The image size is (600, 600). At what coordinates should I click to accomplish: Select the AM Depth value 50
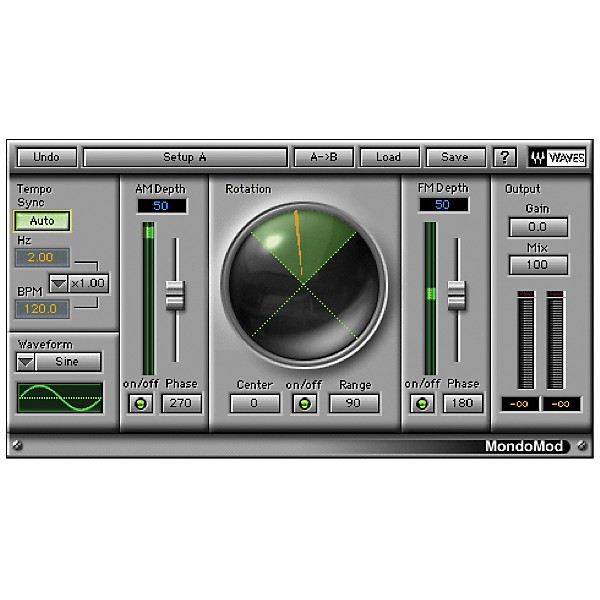pos(161,206)
